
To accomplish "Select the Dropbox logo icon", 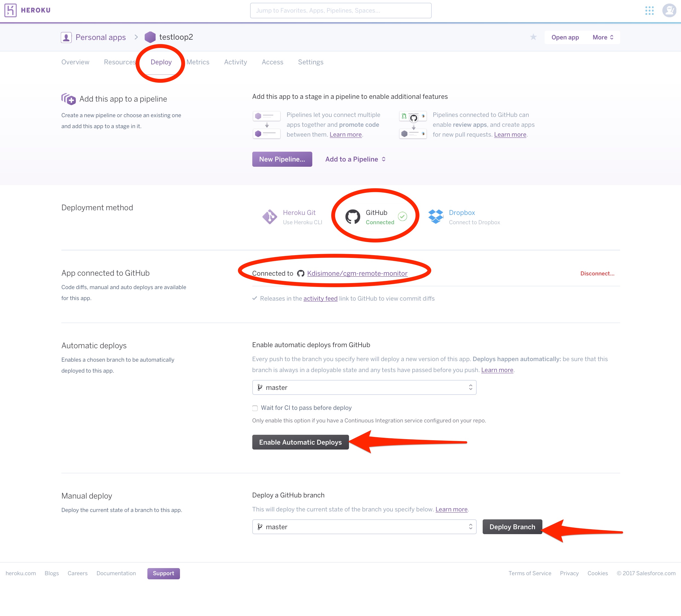I will [x=436, y=216].
